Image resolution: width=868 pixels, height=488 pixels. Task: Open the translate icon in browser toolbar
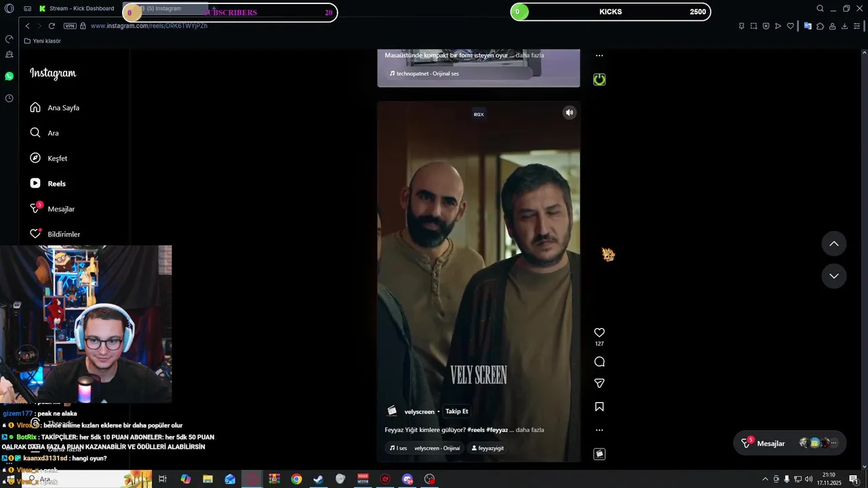pyautogui.click(x=808, y=26)
